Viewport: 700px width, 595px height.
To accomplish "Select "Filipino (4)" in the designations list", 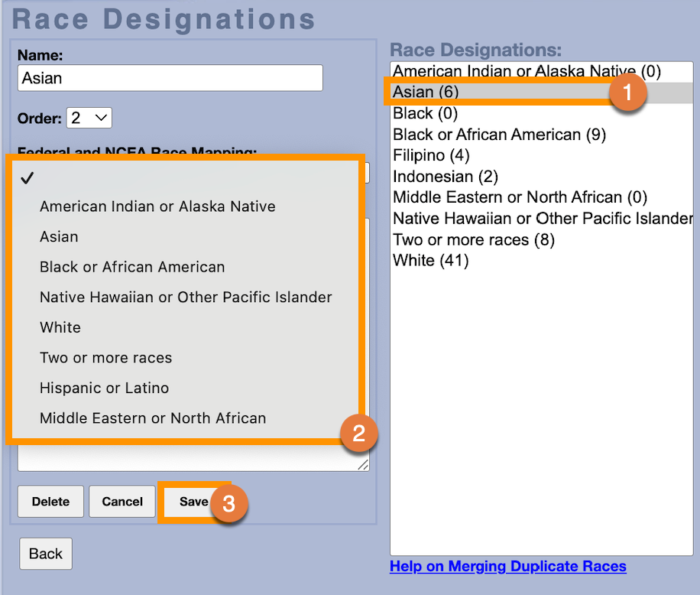I will pos(431,156).
